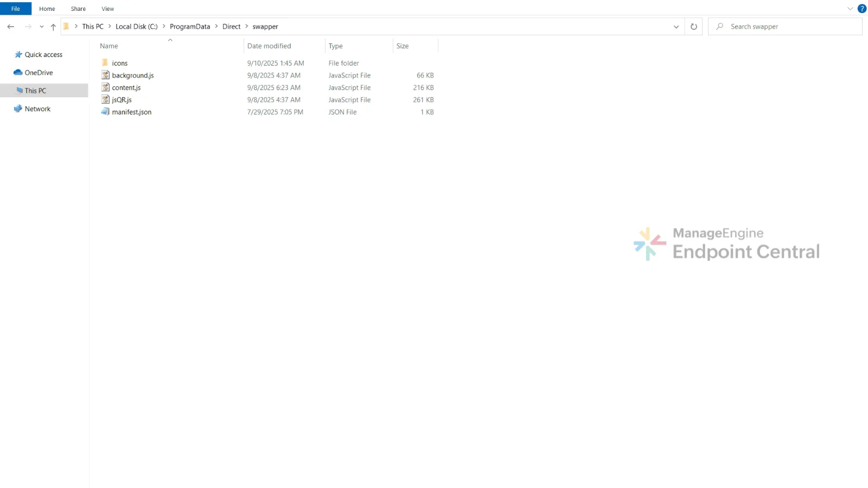This screenshot has height=488, width=868.
Task: Open address bar history dropdown
Action: [676, 27]
